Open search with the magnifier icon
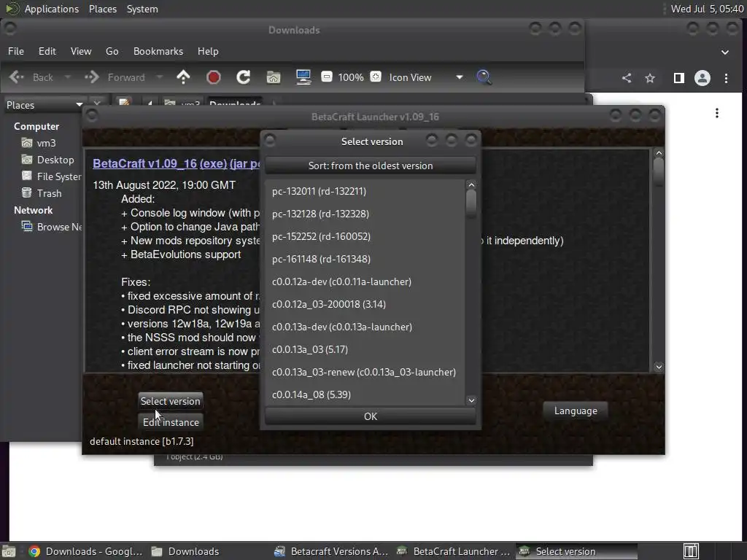This screenshot has width=747, height=560. [x=484, y=77]
